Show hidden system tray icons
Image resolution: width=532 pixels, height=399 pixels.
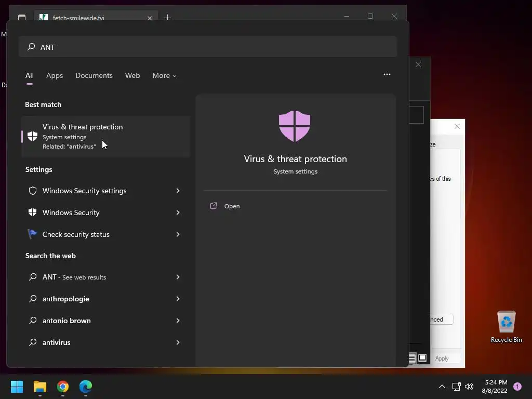coord(442,387)
